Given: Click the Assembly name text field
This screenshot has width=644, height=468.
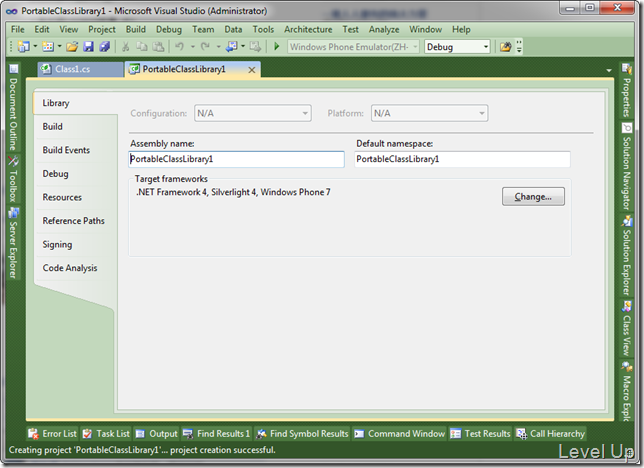Looking at the screenshot, I should click(236, 159).
